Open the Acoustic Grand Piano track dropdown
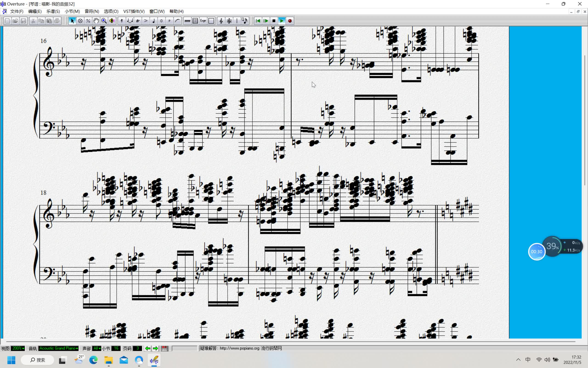 (58, 348)
